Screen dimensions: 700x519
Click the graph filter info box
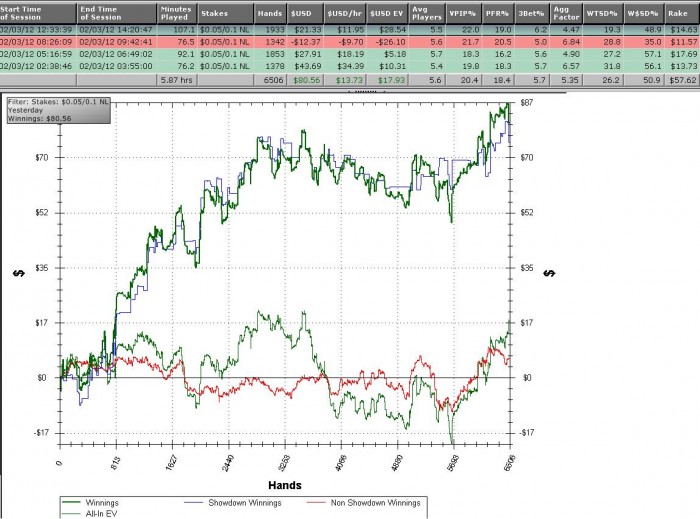pos(58,110)
